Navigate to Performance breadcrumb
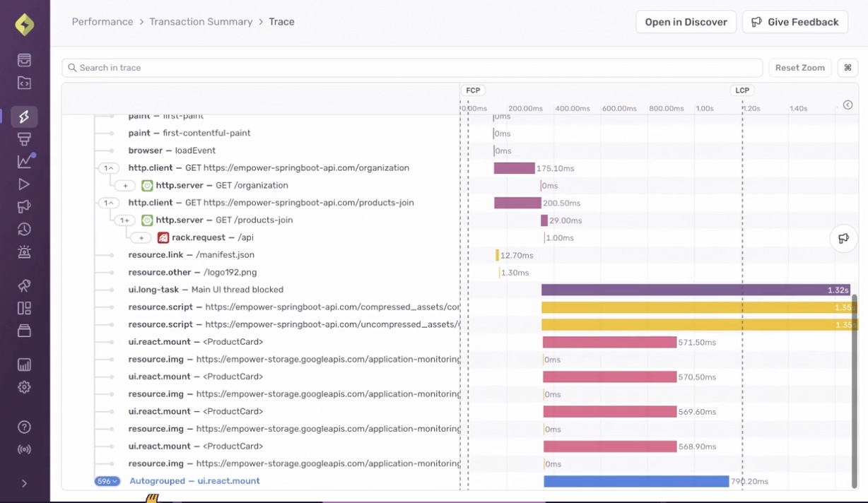Viewport: 868px width, 503px height. tap(102, 22)
